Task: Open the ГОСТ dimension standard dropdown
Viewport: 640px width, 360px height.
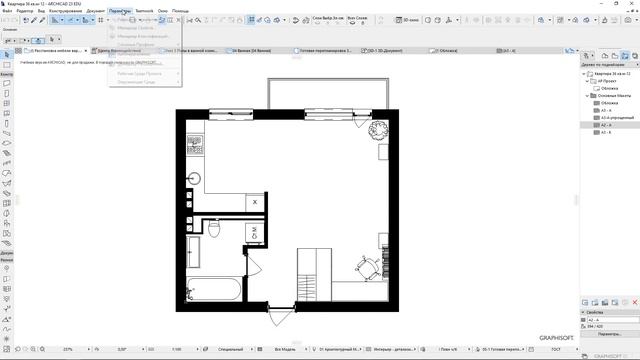Action: 577,349
